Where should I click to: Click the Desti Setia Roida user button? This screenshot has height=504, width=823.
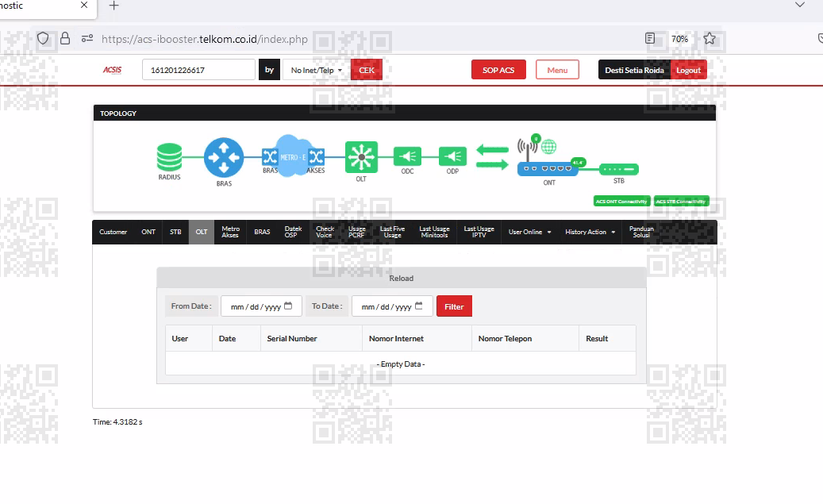click(634, 70)
